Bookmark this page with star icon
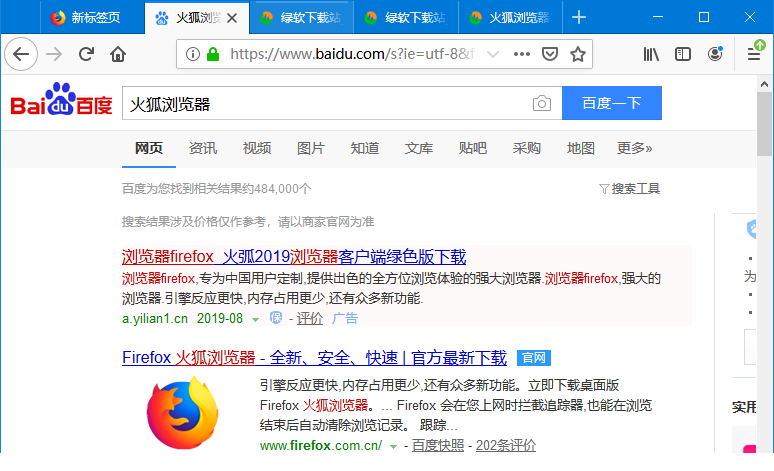 click(x=578, y=54)
